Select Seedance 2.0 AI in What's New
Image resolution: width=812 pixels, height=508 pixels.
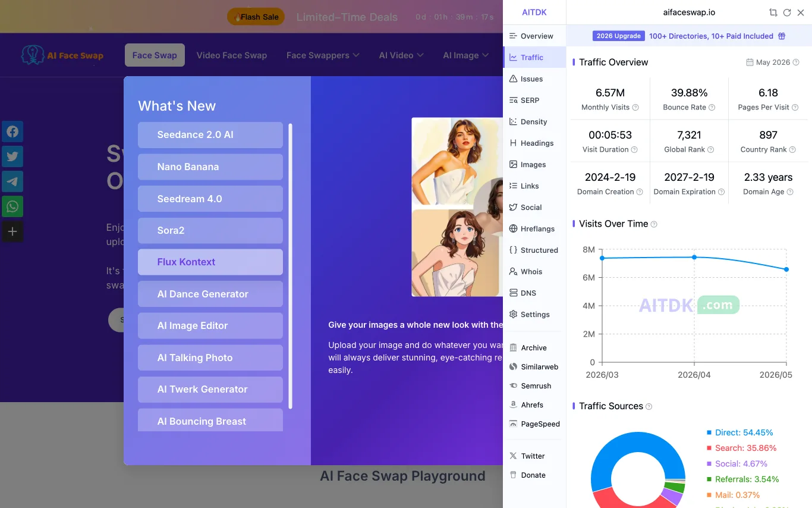click(x=210, y=135)
